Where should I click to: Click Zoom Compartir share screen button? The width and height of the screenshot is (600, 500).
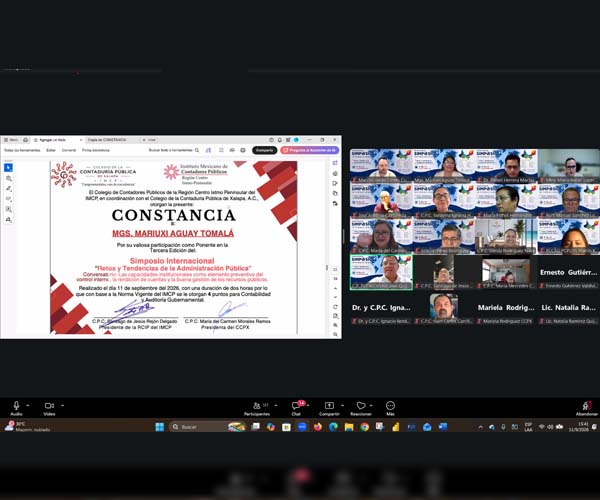point(329,408)
